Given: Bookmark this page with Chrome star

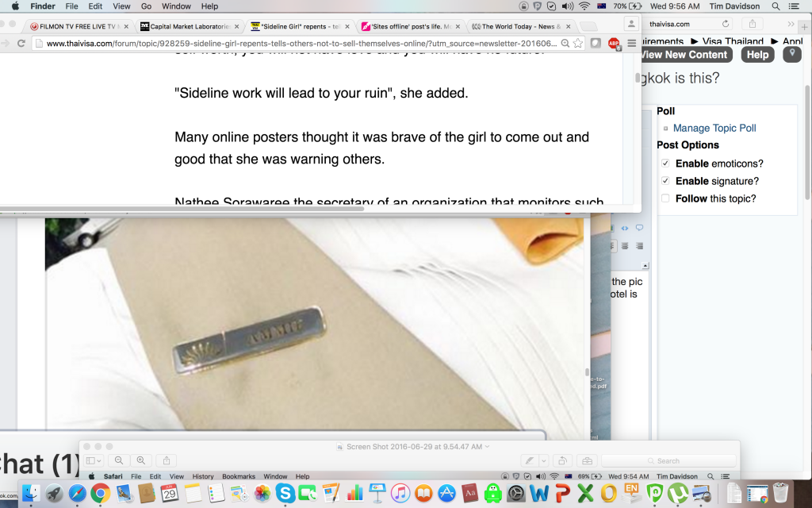Looking at the screenshot, I should pos(578,44).
